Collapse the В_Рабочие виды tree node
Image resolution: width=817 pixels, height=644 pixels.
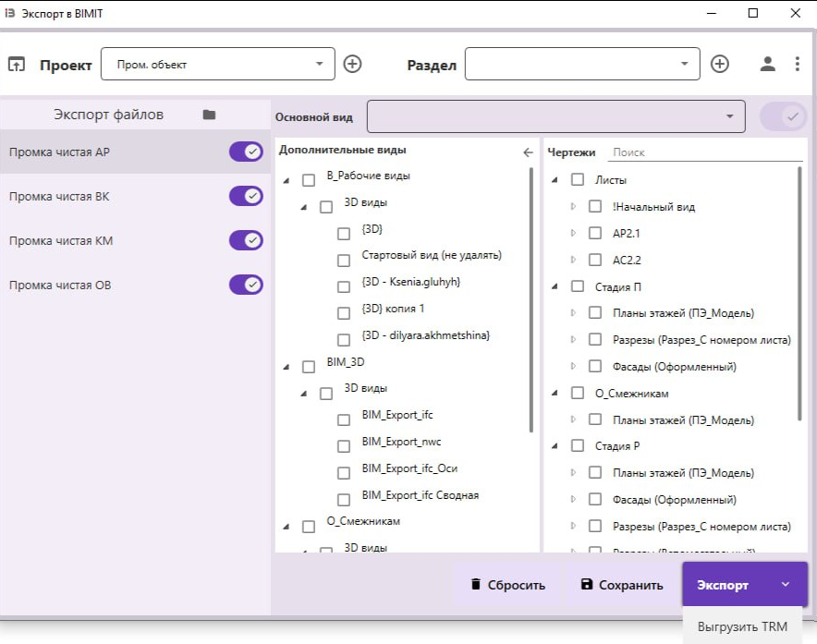[x=287, y=181]
